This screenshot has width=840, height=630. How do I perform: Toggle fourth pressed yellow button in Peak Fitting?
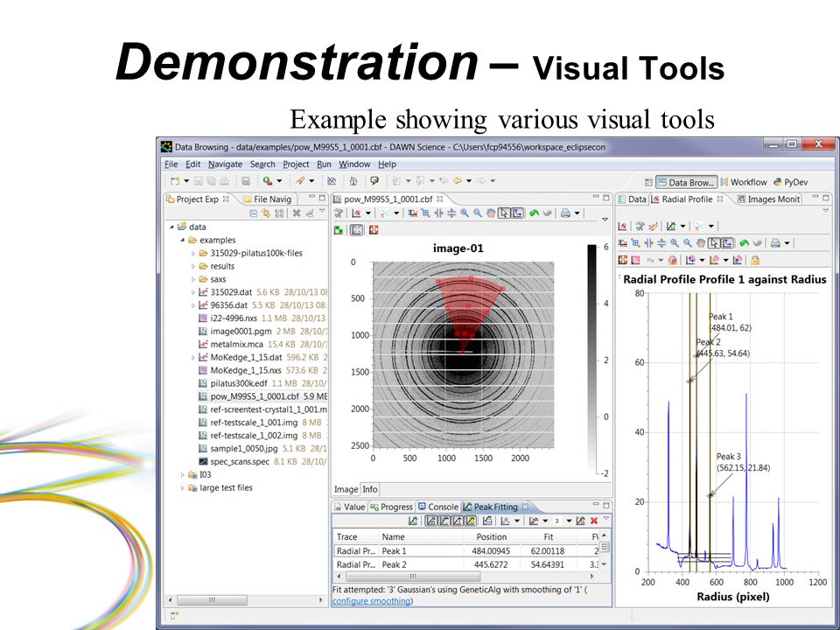coord(471,521)
